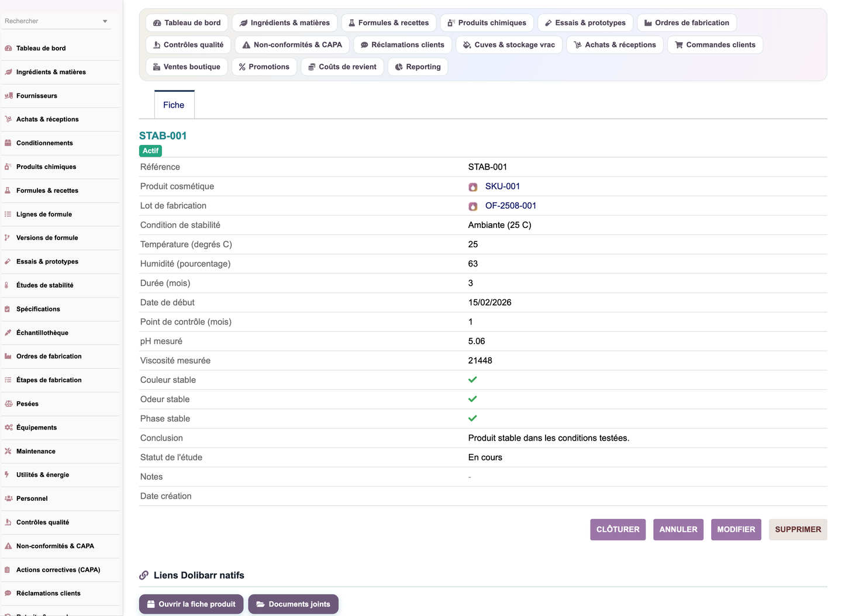Follow the SKU-001 product link
845x616 pixels.
502,186
